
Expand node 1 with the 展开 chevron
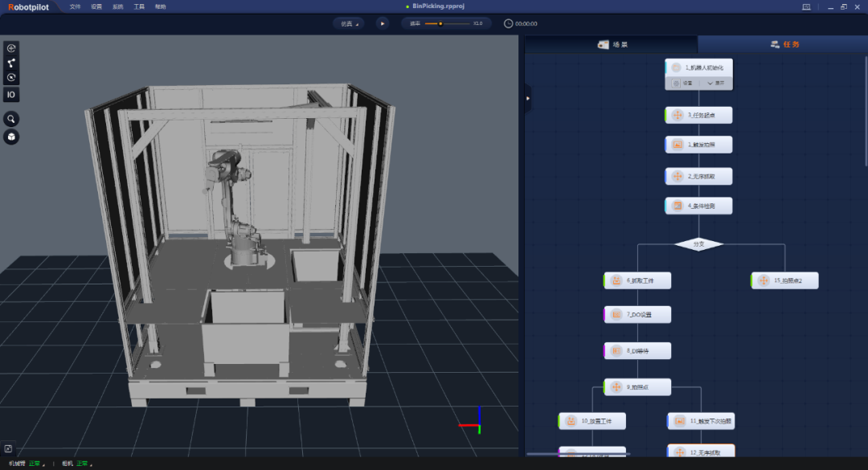(x=715, y=83)
